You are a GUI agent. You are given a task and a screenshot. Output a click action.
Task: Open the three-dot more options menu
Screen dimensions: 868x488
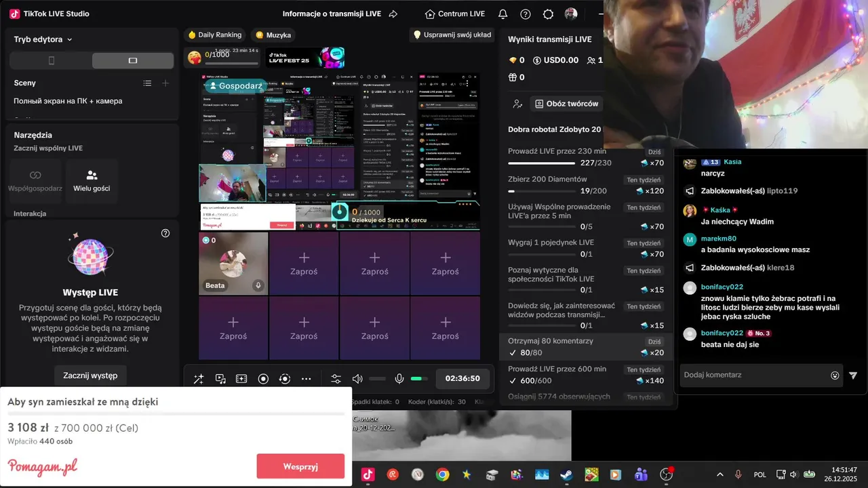click(x=307, y=379)
